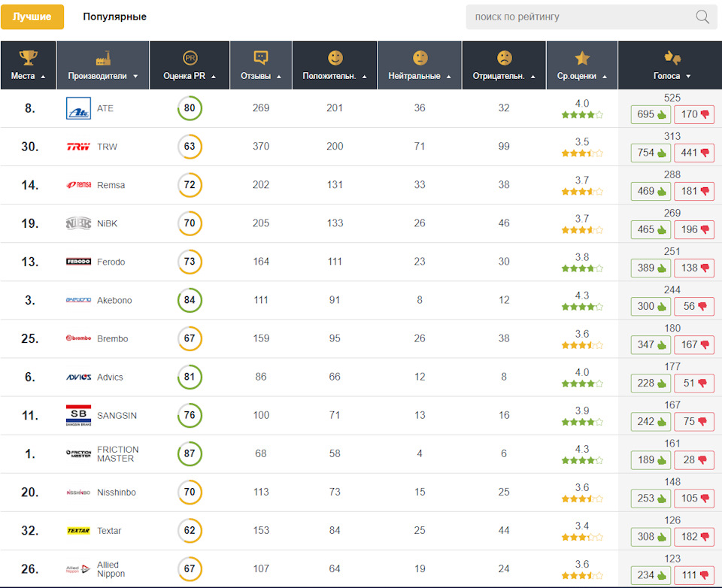Click the trophy icon in Места header
The height and width of the screenshot is (588, 722).
coord(28,58)
